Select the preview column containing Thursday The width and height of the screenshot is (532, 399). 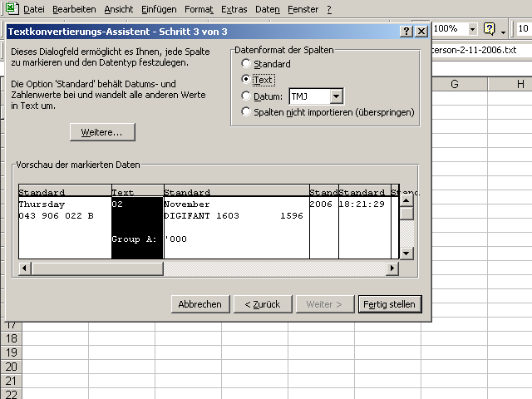[65, 222]
